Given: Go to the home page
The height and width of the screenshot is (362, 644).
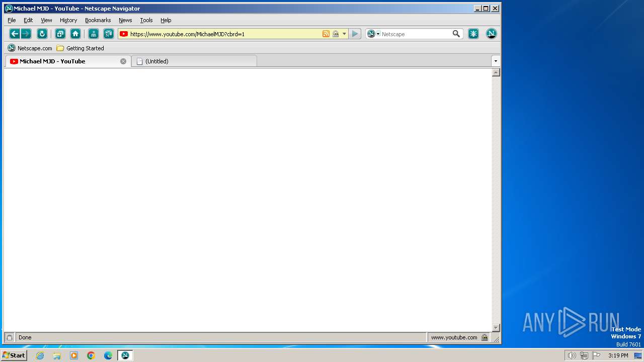Looking at the screenshot, I should pos(75,34).
